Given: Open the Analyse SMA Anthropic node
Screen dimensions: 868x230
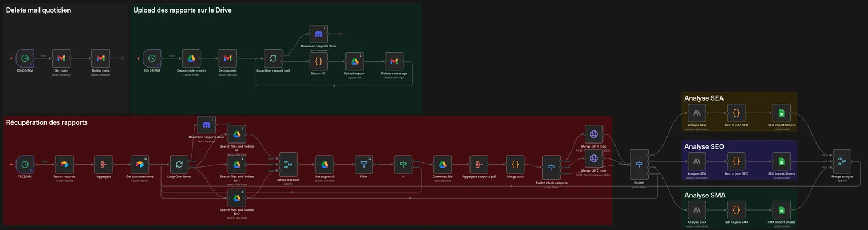Looking at the screenshot, I should [696, 210].
